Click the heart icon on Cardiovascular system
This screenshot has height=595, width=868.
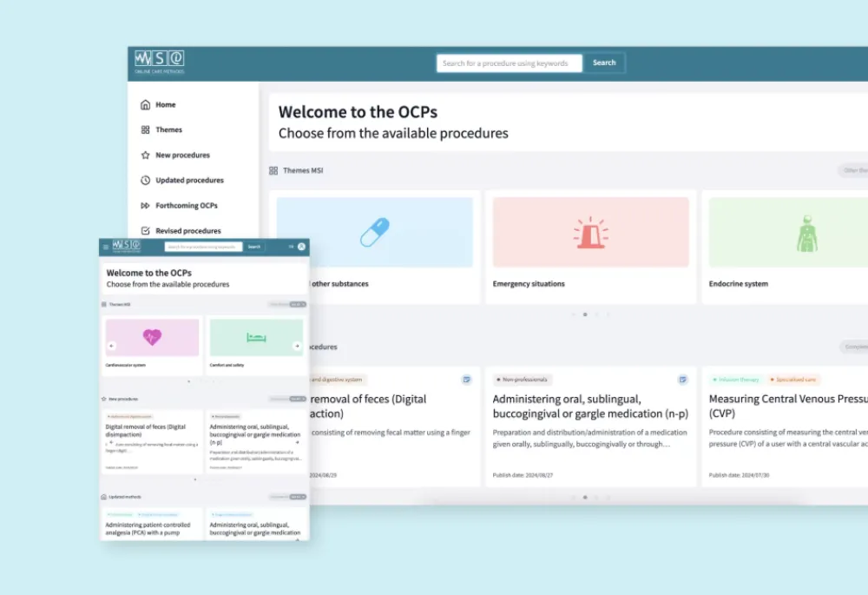[x=152, y=337]
